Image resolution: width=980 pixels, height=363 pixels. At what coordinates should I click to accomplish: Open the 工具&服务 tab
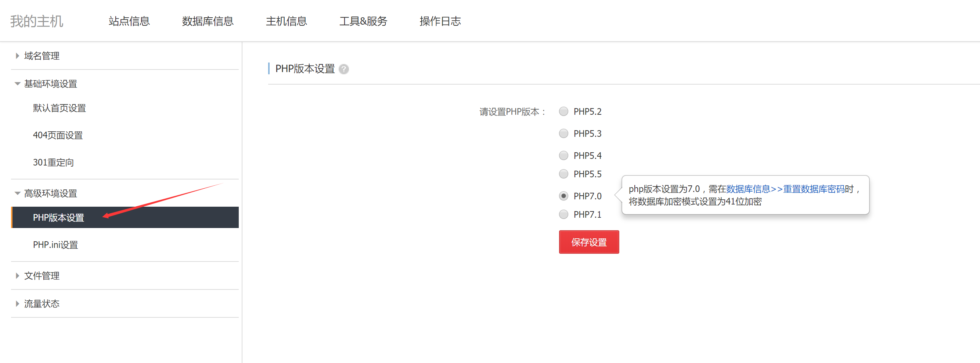363,21
